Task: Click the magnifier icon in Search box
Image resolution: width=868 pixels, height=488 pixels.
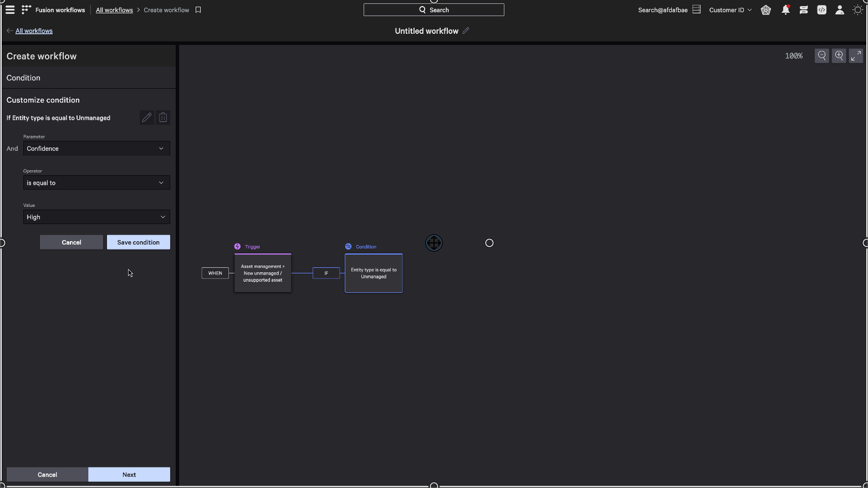Action: pyautogui.click(x=422, y=10)
